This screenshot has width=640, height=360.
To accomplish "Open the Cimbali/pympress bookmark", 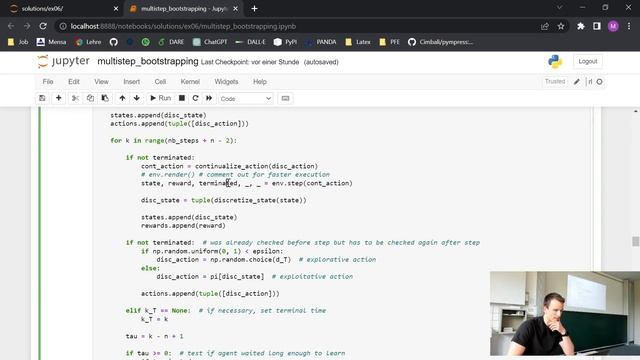I will [440, 42].
